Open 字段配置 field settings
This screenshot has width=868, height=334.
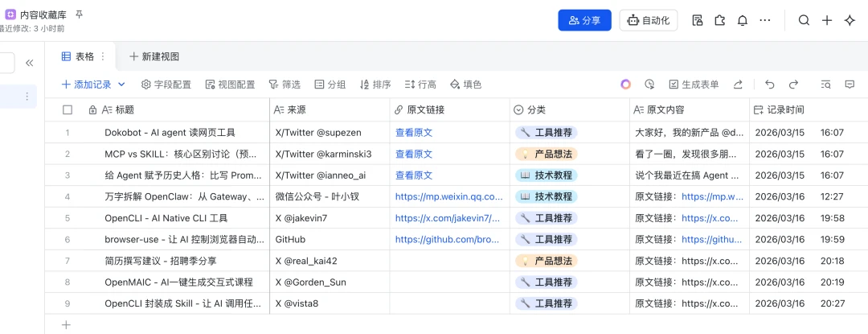(x=166, y=85)
